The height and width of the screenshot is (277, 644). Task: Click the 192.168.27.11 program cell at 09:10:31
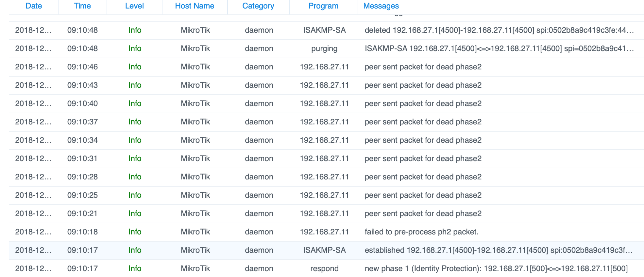point(324,158)
